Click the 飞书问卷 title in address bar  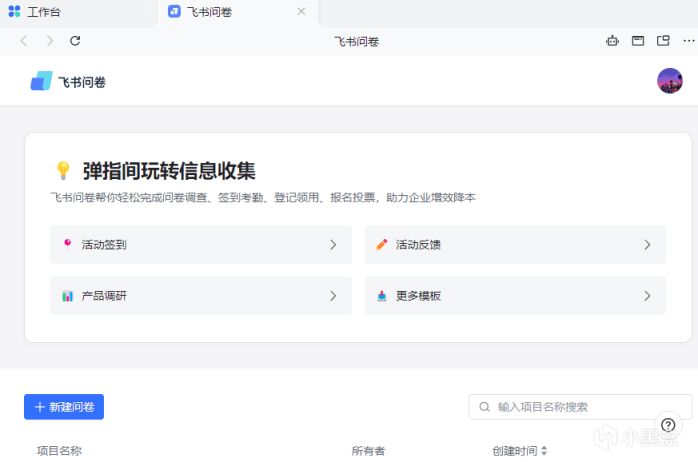(357, 41)
